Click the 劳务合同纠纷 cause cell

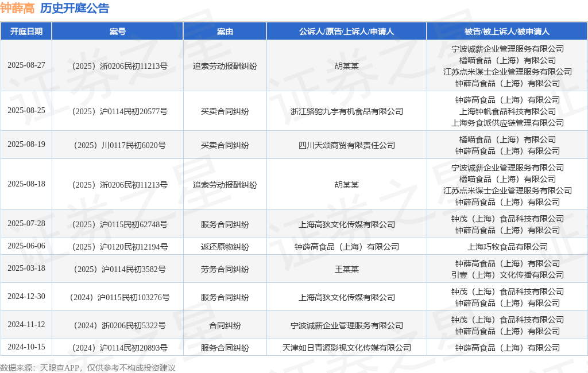225,269
